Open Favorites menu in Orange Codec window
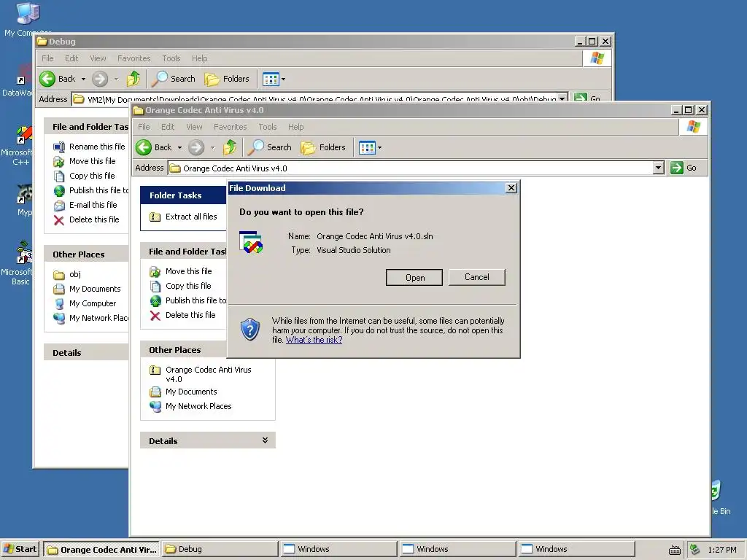This screenshot has width=747, height=560. tap(230, 127)
